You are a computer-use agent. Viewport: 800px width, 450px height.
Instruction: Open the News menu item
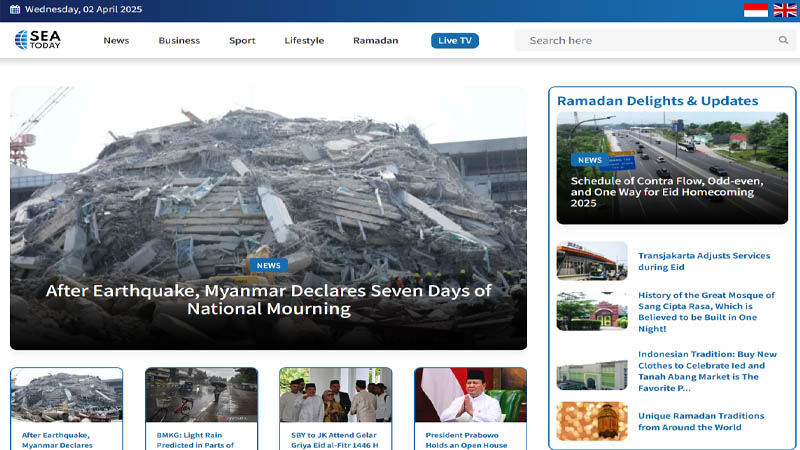(x=116, y=40)
